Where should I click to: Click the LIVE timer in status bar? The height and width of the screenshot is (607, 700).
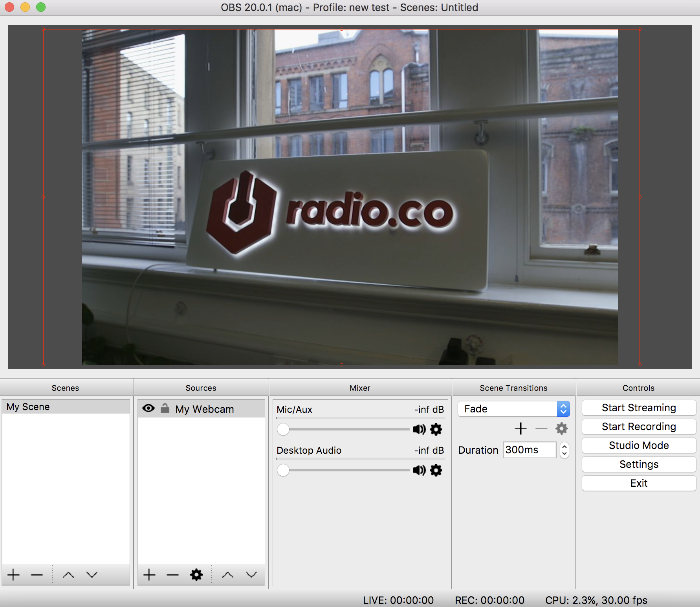[x=398, y=600]
